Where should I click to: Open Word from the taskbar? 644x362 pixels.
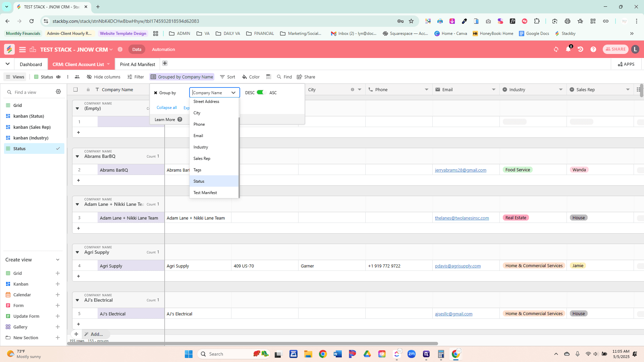pos(337,354)
